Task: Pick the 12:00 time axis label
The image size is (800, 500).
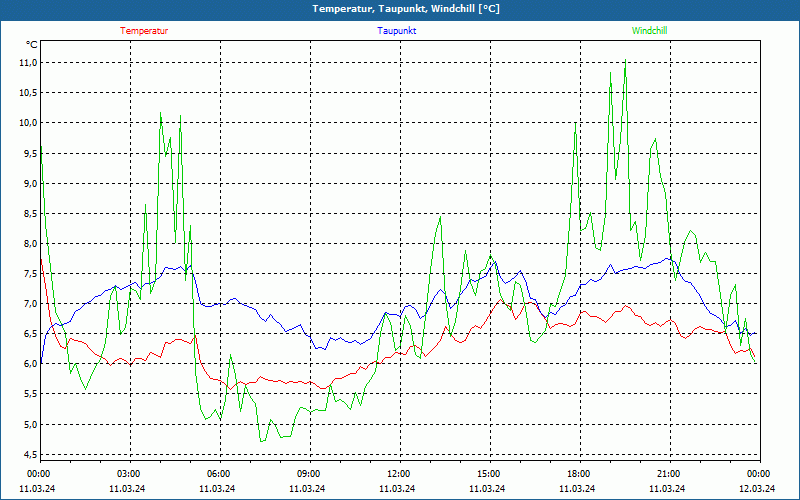Action: tap(398, 474)
